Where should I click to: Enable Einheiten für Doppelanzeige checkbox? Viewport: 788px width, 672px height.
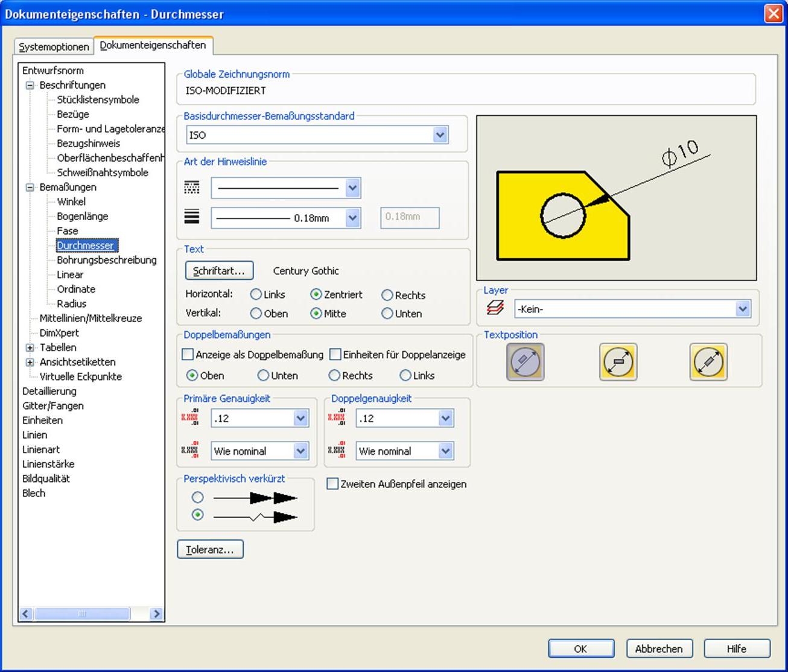coord(335,354)
